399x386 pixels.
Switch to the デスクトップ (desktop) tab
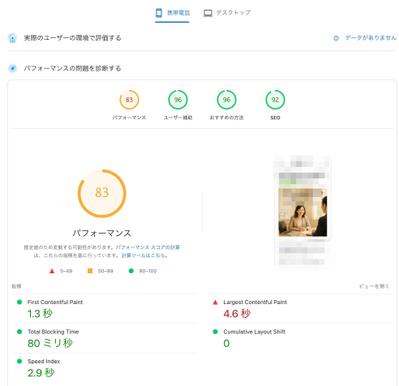227,13
